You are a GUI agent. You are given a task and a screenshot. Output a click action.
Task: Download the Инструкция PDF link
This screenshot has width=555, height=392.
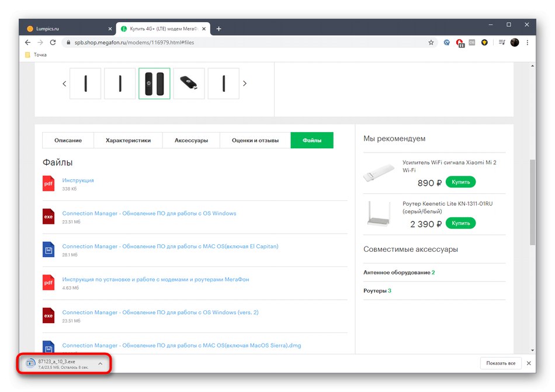point(78,181)
